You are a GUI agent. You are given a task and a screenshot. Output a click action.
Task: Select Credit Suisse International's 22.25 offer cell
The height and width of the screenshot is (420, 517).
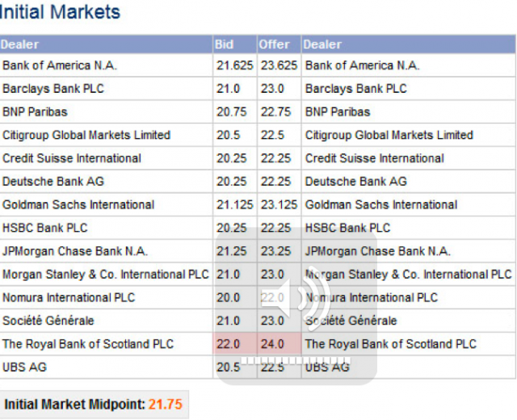pyautogui.click(x=275, y=158)
